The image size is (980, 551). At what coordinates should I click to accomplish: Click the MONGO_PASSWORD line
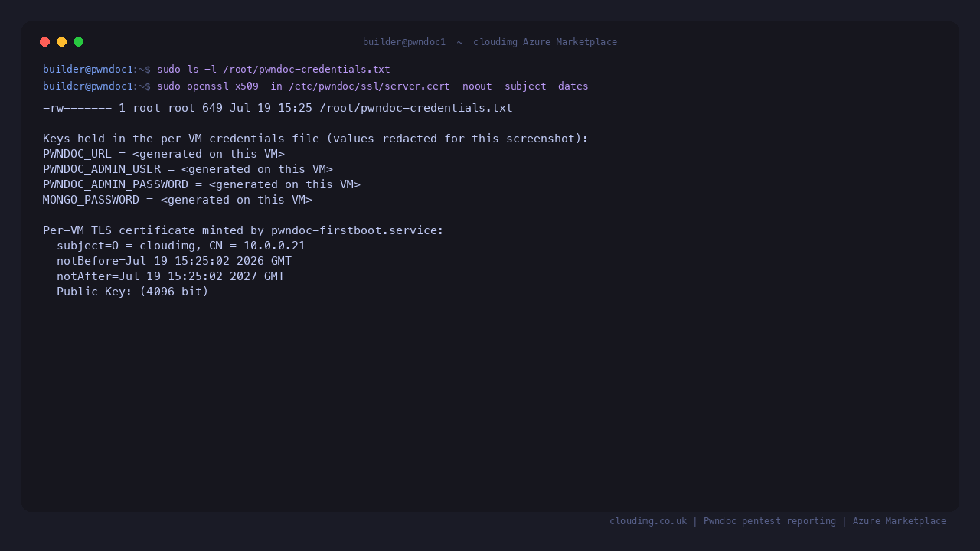(178, 200)
